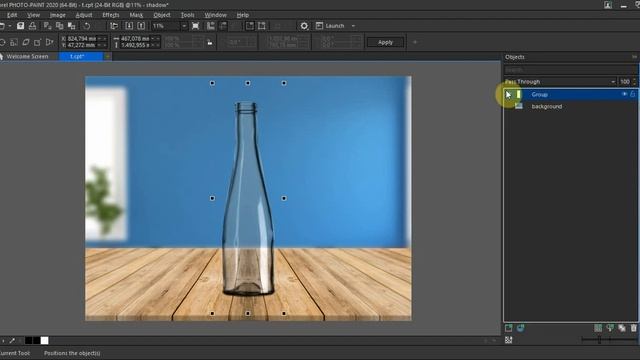Switch to the Welcome Screen tab

(x=27, y=56)
